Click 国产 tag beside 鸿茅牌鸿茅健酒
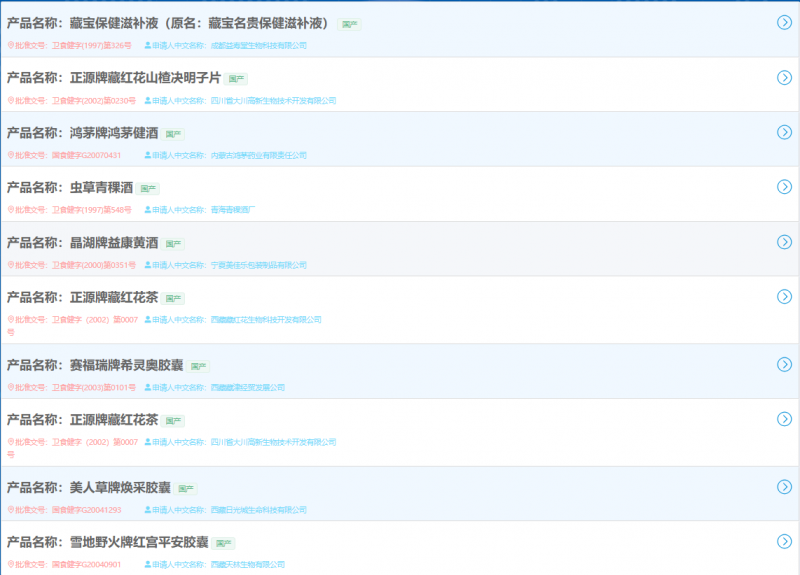This screenshot has height=575, width=800. pos(173,134)
